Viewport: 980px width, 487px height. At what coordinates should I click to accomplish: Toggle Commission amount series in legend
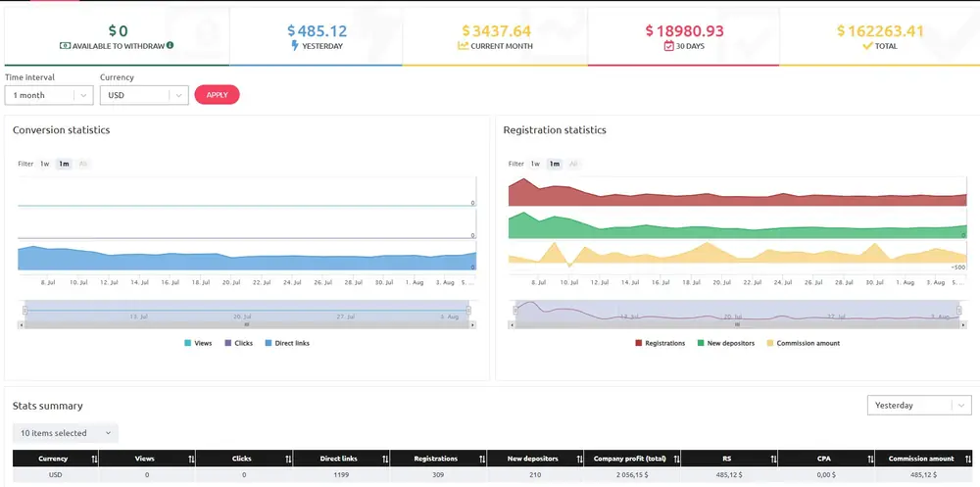pyautogui.click(x=804, y=343)
